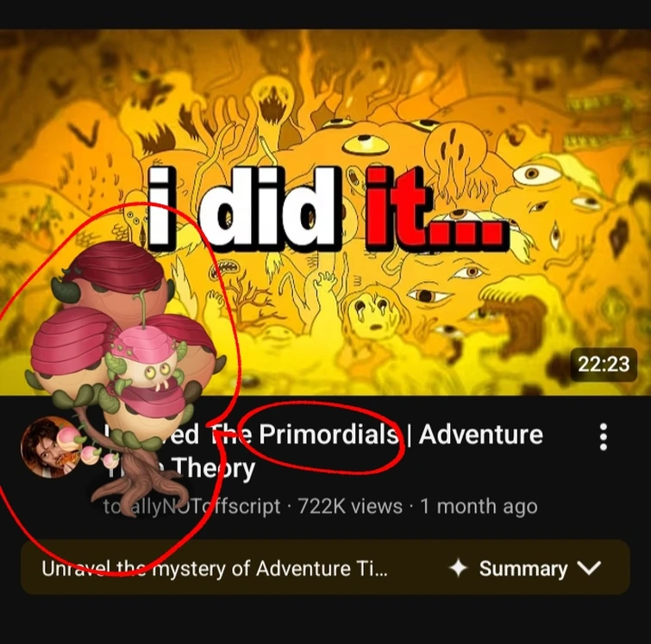This screenshot has height=644, width=651.
Task: Click the 722K views text
Action: coord(350,506)
